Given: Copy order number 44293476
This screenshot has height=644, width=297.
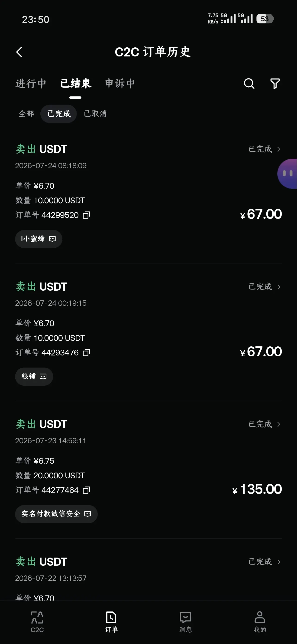Looking at the screenshot, I should coord(86,352).
